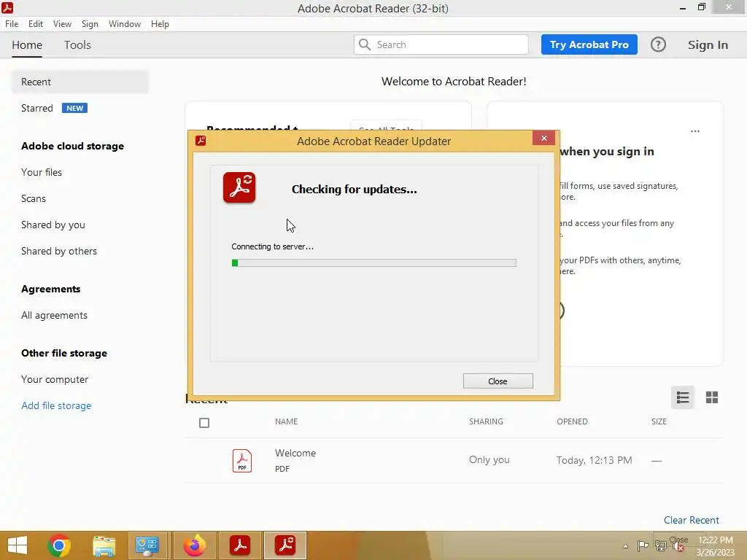Open the Edit menu
The image size is (747, 560).
(36, 24)
